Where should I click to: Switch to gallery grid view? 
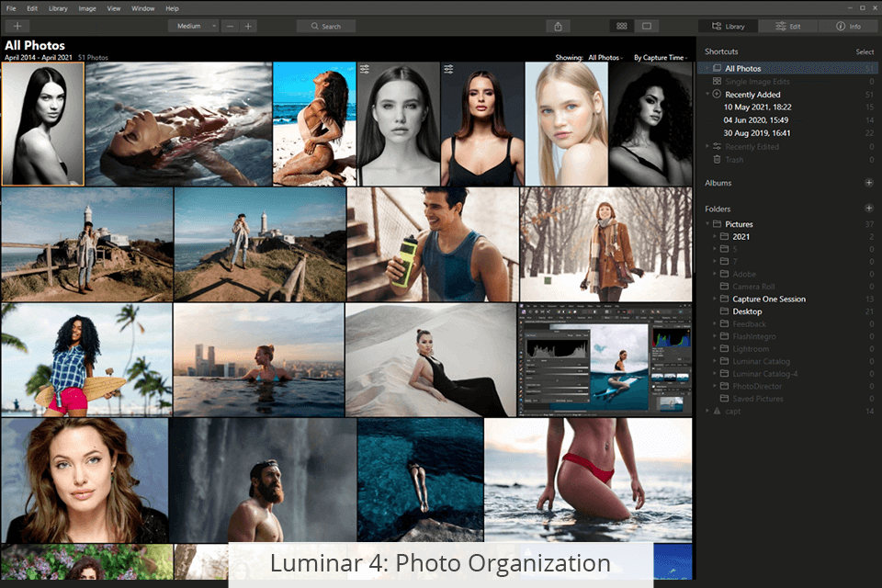[x=622, y=26]
